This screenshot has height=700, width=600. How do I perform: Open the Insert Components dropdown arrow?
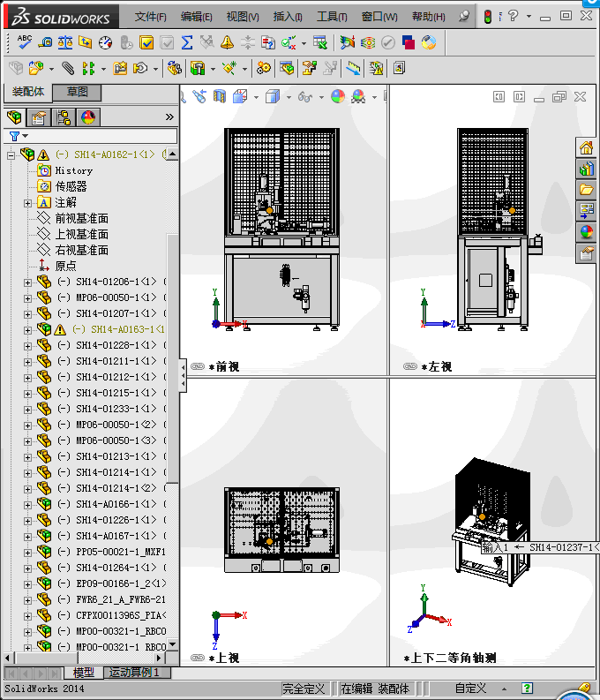pyautogui.click(x=51, y=69)
